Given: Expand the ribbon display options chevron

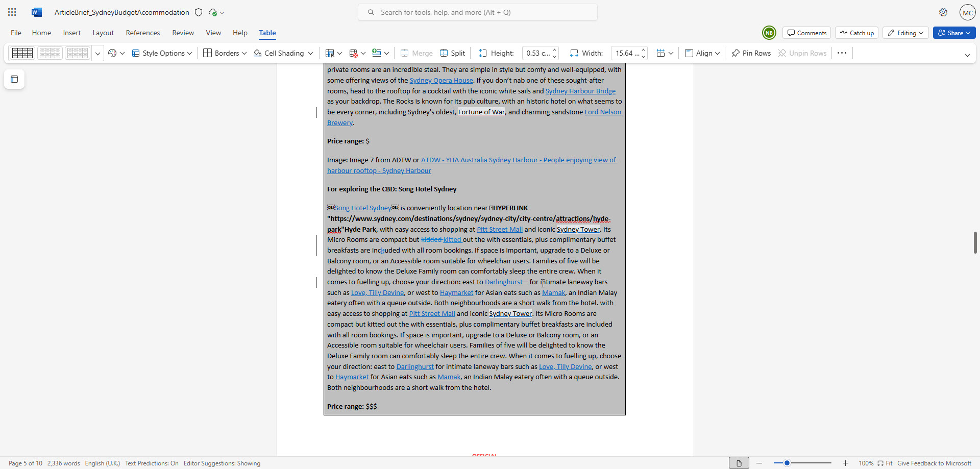Looking at the screenshot, I should pyautogui.click(x=967, y=55).
